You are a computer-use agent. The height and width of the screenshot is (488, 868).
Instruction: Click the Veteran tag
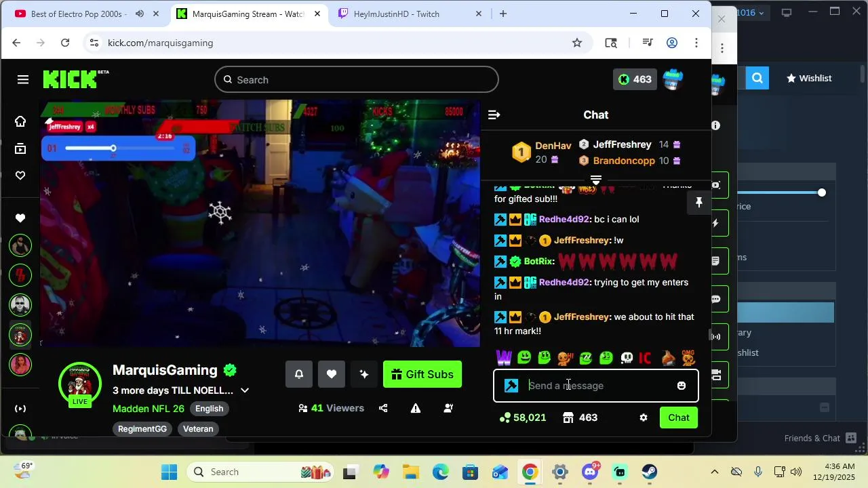198,429
